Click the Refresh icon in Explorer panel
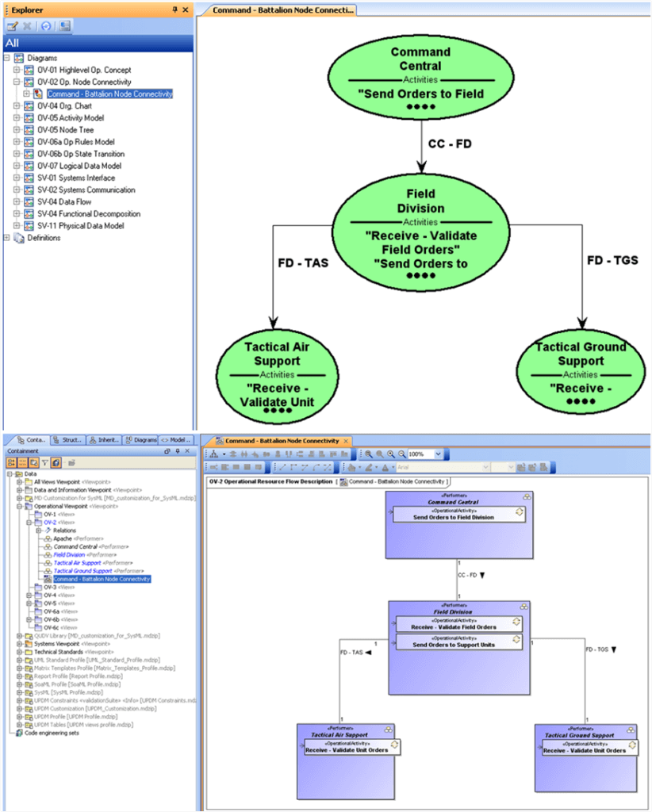 point(46,25)
